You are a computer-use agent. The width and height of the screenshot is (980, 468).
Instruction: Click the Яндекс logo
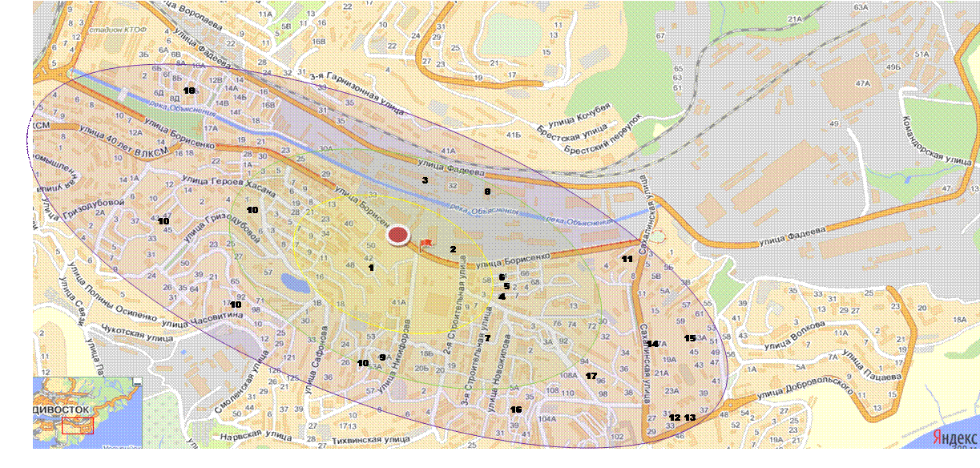(954, 437)
